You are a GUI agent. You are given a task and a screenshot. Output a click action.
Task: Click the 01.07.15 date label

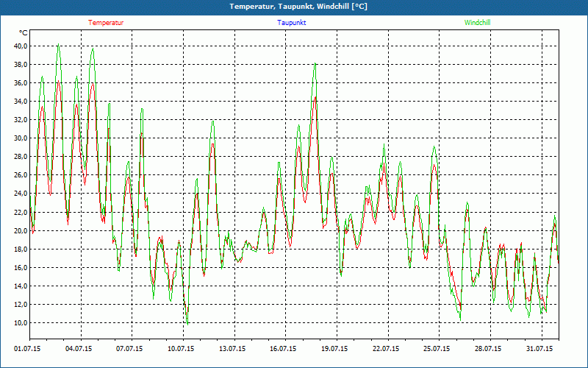pyautogui.click(x=27, y=349)
